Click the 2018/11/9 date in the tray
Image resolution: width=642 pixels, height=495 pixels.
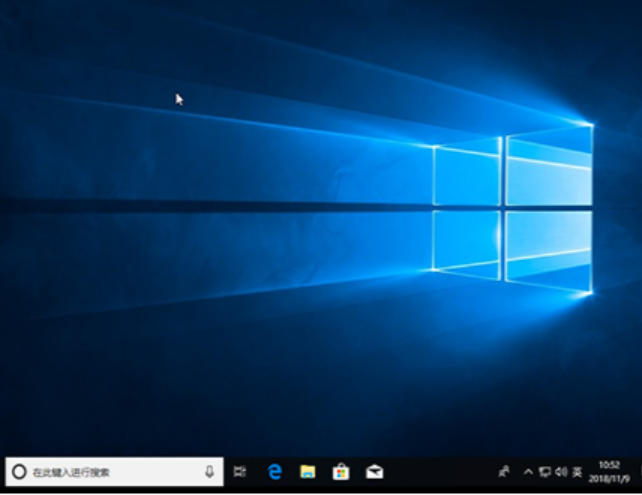pyautogui.click(x=608, y=478)
